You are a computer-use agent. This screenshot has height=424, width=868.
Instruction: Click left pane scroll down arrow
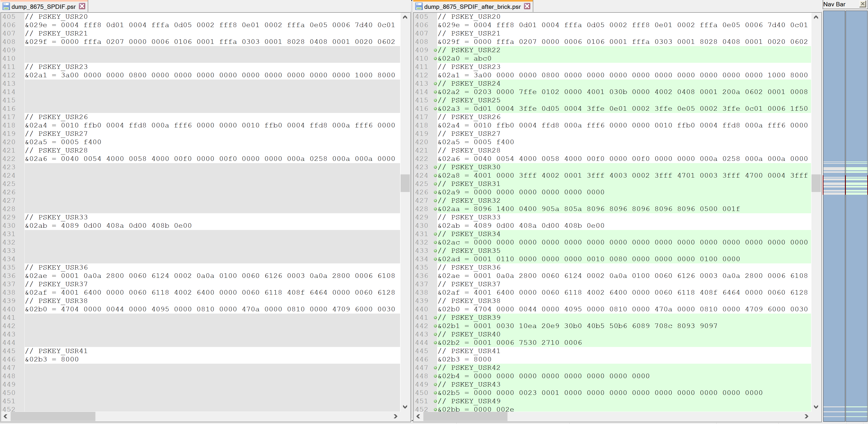(405, 407)
